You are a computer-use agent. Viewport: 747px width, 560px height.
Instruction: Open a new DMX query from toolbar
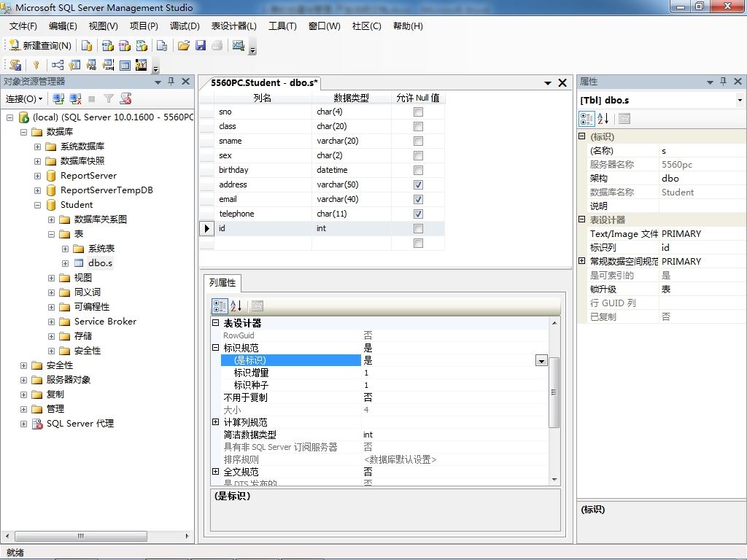click(125, 45)
